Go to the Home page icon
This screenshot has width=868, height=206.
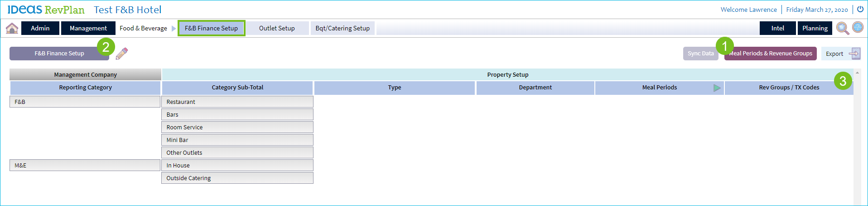(x=12, y=28)
